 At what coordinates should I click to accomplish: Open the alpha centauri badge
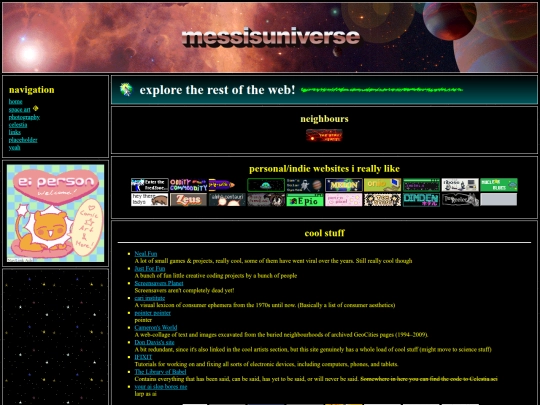click(227, 199)
